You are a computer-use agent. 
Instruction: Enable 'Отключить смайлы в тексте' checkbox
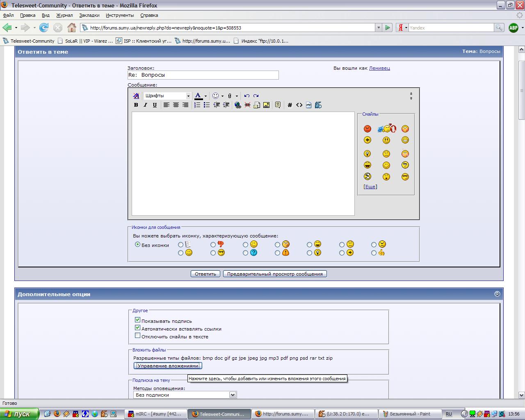click(138, 336)
